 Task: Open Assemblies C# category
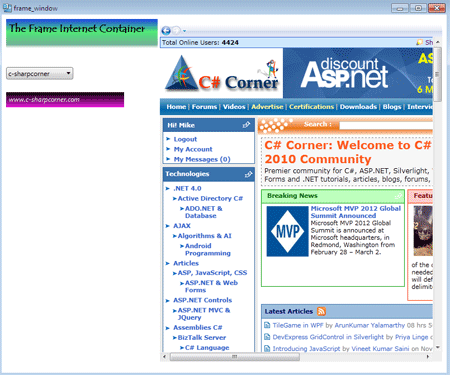198,327
